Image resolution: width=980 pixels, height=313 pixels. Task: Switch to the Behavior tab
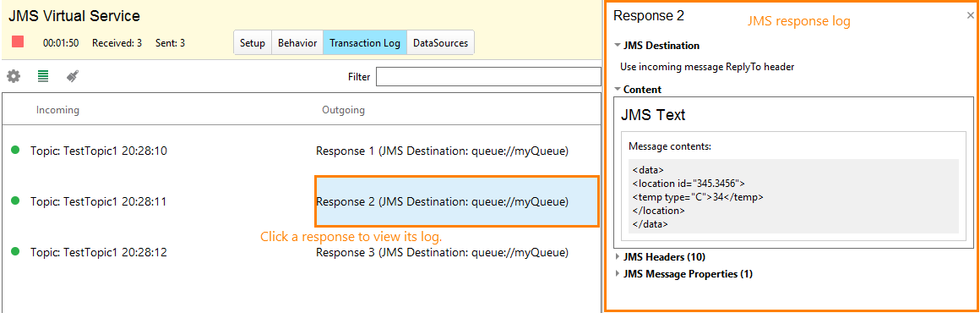297,43
